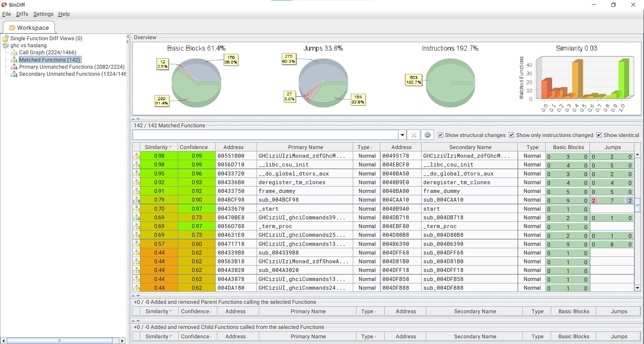Click row icon for deregister_tm_clones
This screenshot has height=344, width=644.
pyautogui.click(x=137, y=182)
